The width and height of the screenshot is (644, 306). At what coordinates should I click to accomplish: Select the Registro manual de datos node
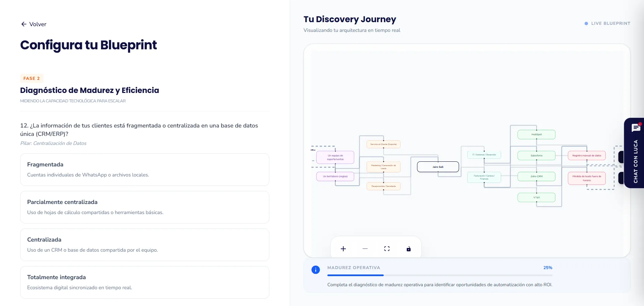click(x=587, y=155)
